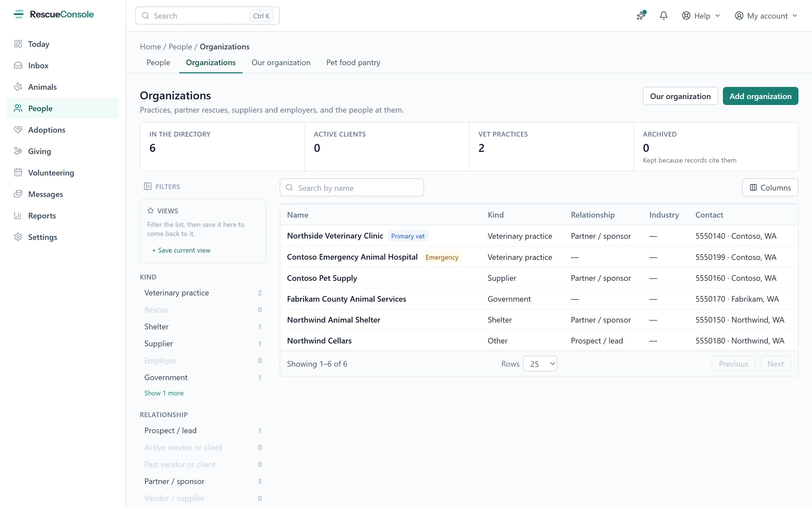Collapse the Filters panel icon
This screenshot has width=812, height=508.
tap(148, 187)
